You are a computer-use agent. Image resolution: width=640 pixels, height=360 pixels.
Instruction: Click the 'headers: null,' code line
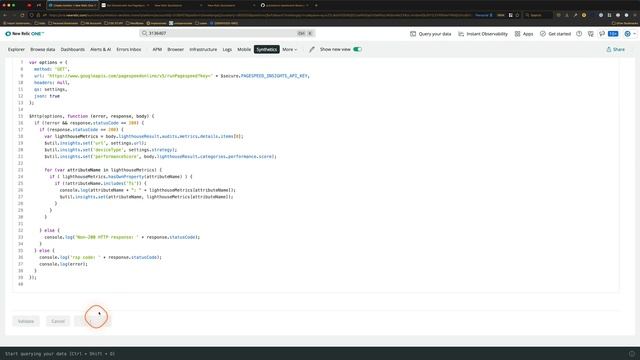[51, 82]
